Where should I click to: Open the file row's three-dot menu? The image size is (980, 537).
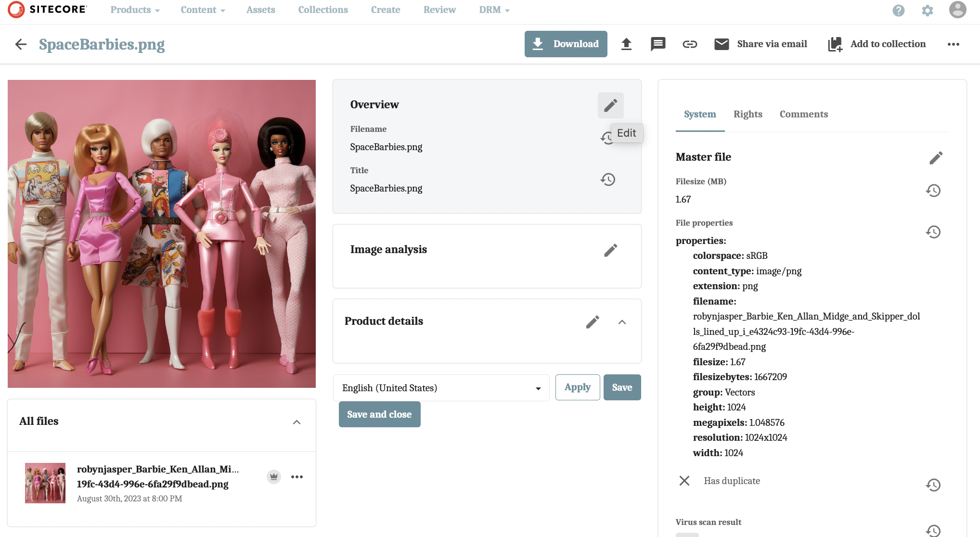click(x=297, y=476)
